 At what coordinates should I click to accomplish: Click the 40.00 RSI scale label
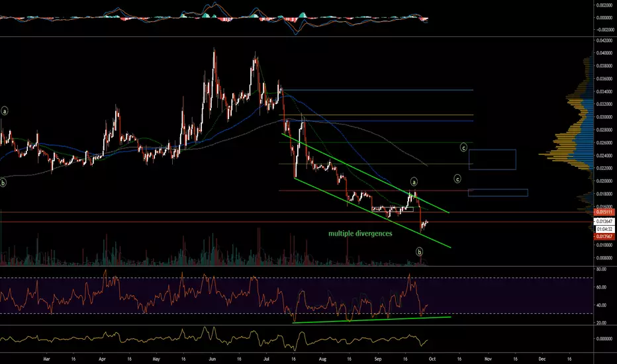(601, 305)
